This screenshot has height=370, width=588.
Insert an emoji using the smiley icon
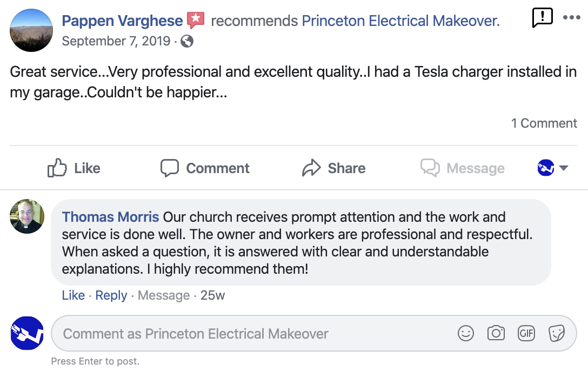466,333
